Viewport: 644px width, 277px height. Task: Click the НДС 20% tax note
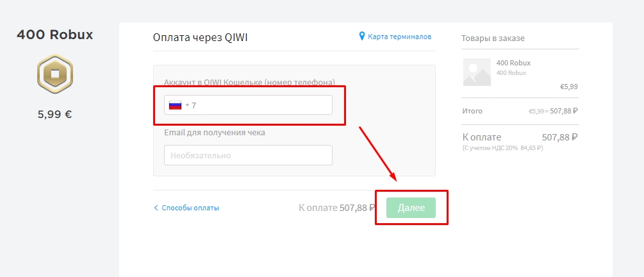[502, 147]
